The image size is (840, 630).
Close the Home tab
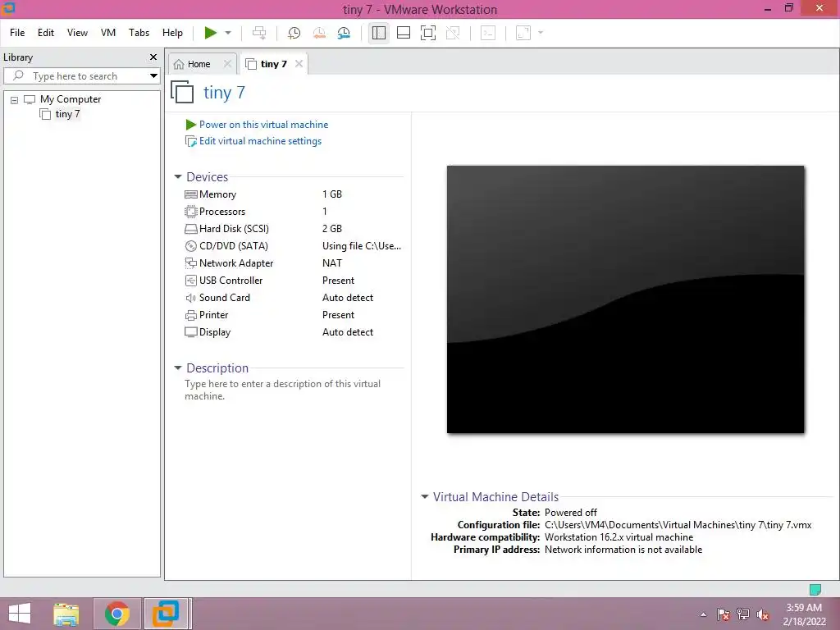pos(228,64)
